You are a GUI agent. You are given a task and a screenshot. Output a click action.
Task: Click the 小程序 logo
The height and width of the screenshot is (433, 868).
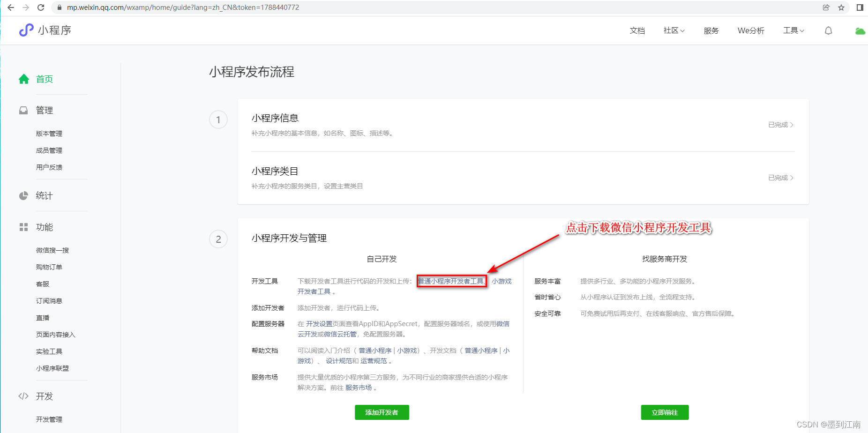45,30
